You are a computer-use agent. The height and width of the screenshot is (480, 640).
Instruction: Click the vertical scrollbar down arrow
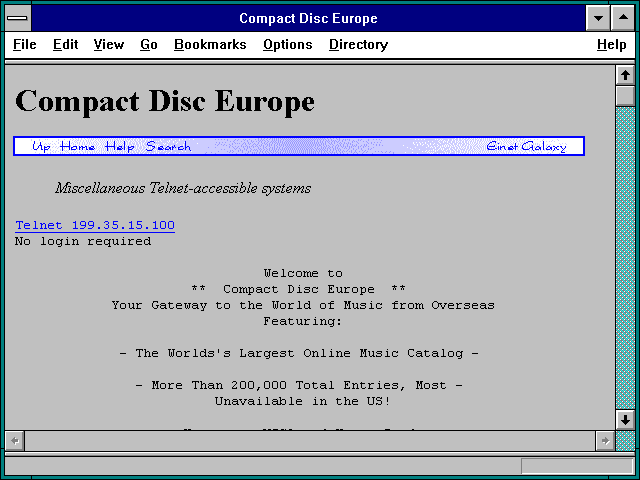tap(625, 420)
